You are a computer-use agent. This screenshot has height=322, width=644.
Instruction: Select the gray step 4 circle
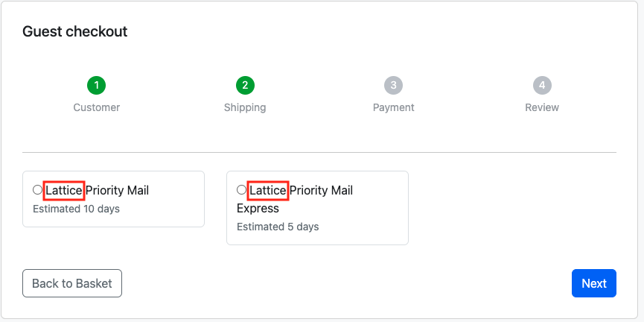tap(542, 86)
